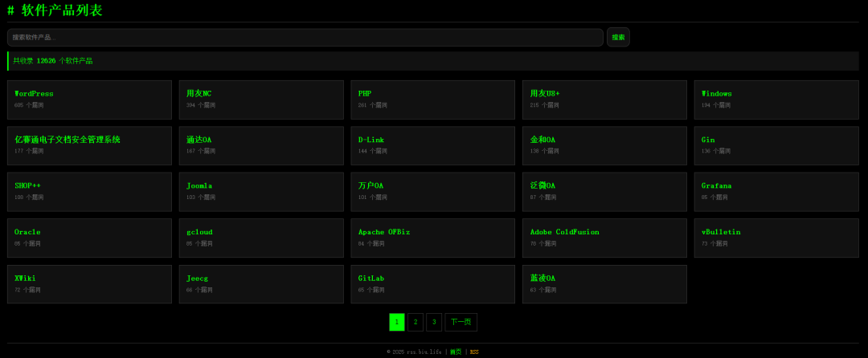Open the GitLab product card
Viewport: 868px width, 358px height.
tap(433, 284)
